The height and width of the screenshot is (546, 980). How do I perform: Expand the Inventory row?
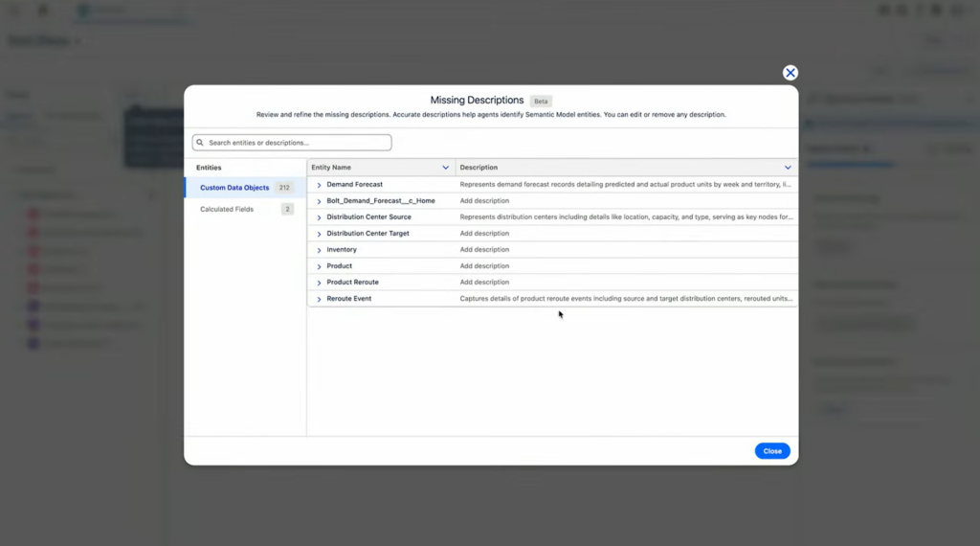tap(319, 250)
